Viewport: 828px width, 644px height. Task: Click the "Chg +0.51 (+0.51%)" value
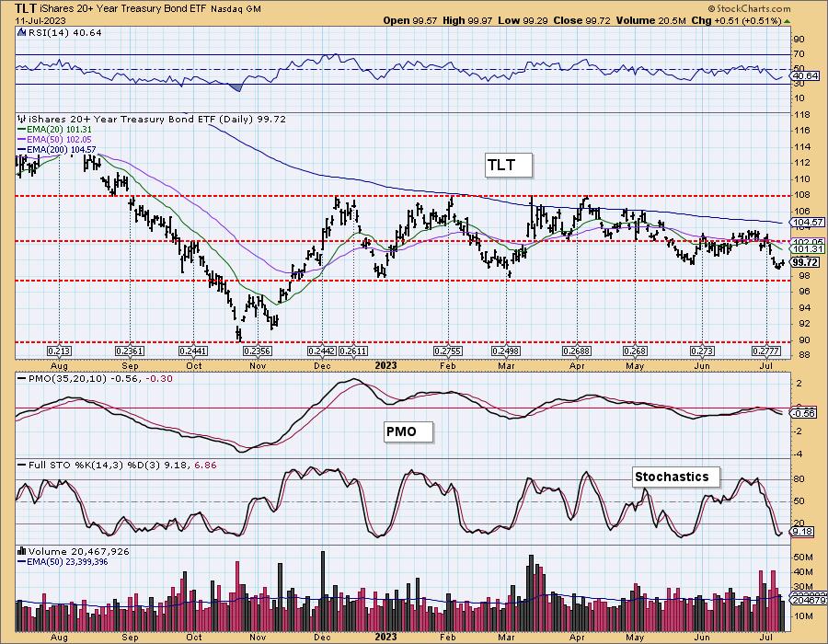[x=736, y=20]
